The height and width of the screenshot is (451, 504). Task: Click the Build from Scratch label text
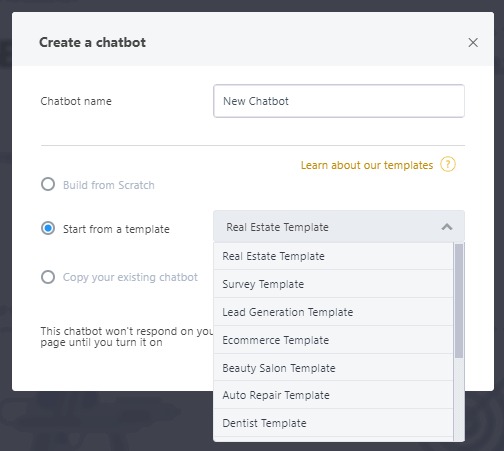pos(109,185)
